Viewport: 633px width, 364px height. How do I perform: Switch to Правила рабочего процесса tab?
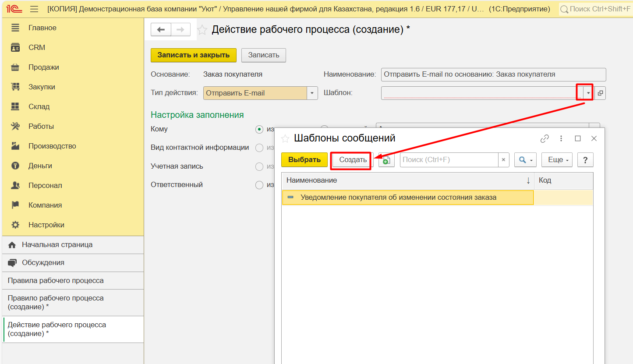click(56, 280)
